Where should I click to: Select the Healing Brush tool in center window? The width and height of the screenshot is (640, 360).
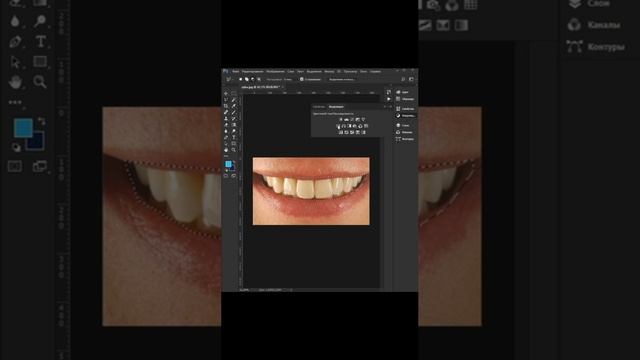[226, 112]
